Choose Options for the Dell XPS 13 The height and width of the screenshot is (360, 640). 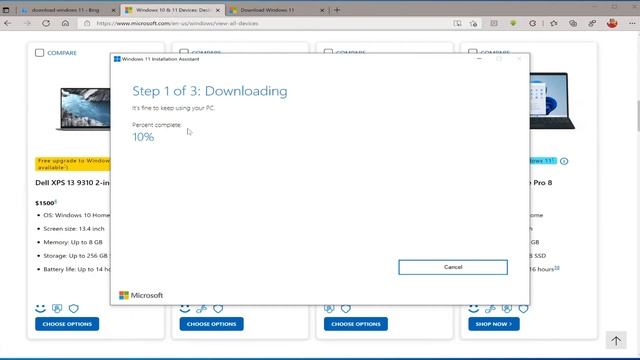coord(67,324)
